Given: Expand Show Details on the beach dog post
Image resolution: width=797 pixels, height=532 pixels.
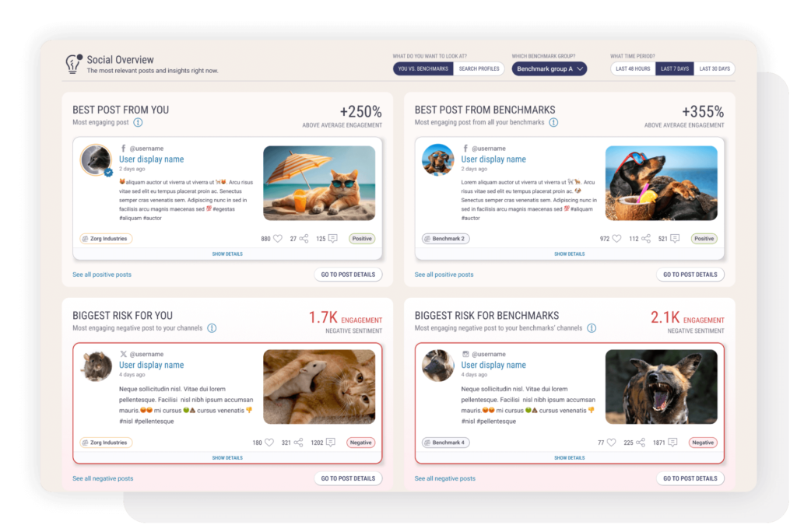Looking at the screenshot, I should click(x=569, y=254).
